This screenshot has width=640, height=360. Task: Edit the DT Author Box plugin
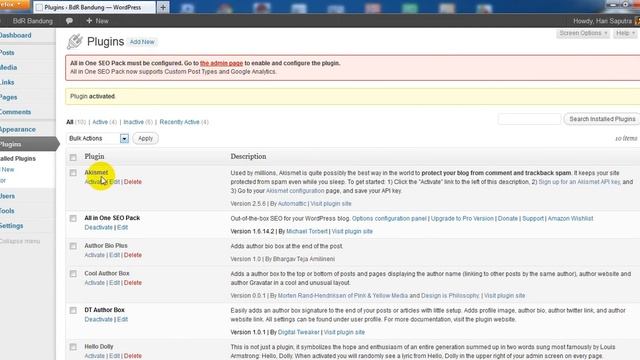pyautogui.click(x=122, y=320)
